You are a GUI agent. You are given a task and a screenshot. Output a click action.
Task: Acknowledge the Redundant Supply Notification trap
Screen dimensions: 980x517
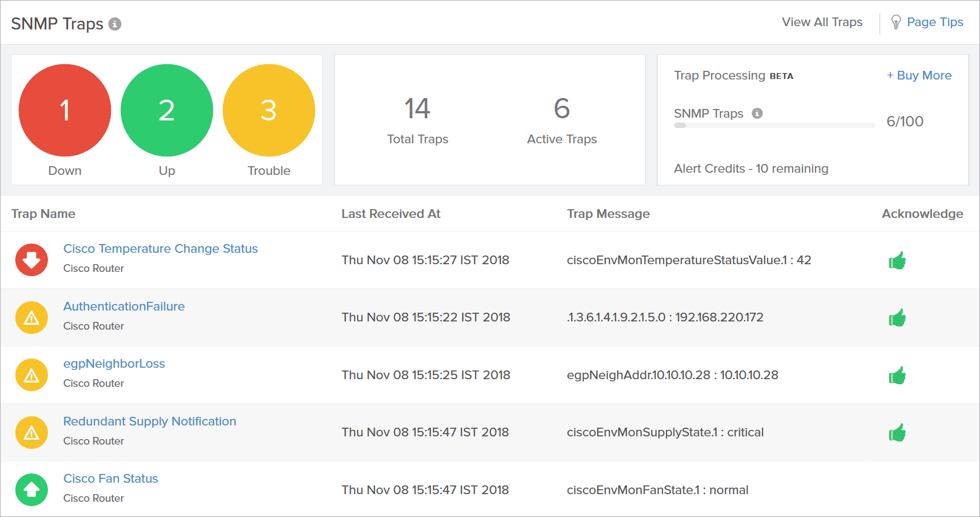tap(898, 432)
